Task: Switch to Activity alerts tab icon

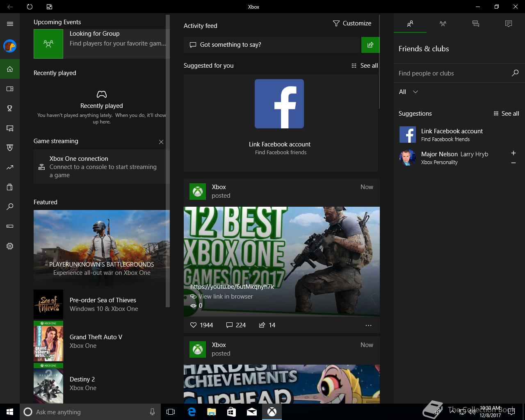Action: (x=509, y=24)
